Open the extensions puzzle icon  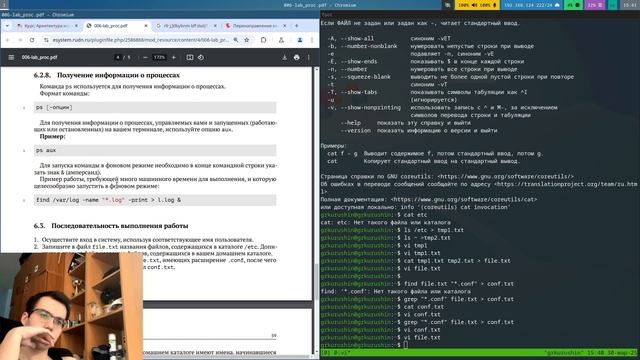(x=264, y=40)
